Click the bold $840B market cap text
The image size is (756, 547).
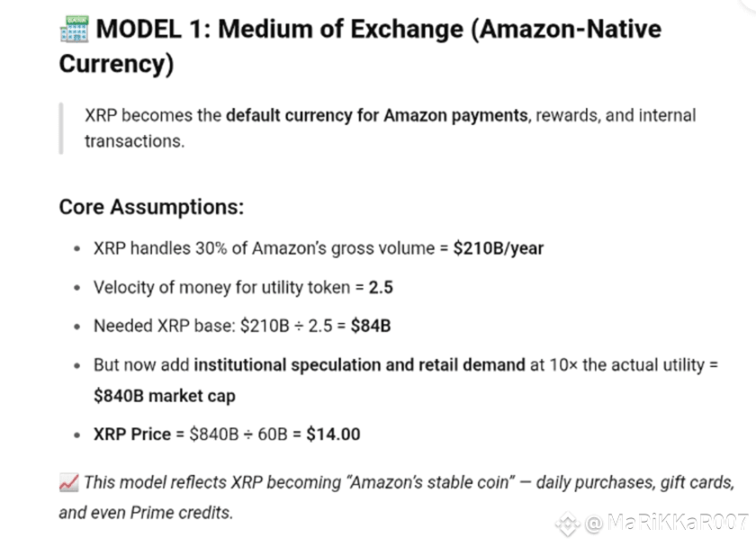point(165,396)
